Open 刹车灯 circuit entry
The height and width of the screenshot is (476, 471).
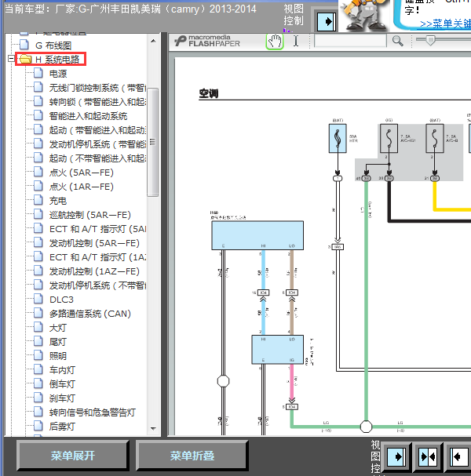62,398
